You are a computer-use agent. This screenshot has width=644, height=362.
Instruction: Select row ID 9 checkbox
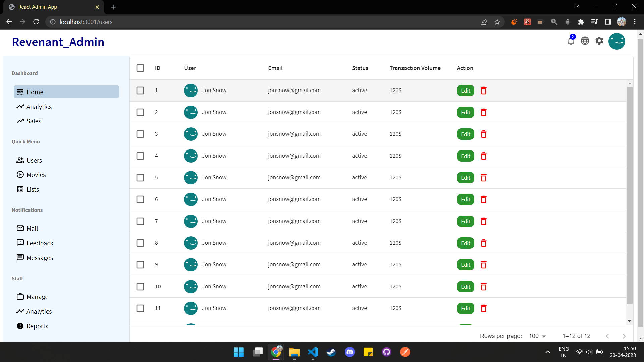(140, 265)
